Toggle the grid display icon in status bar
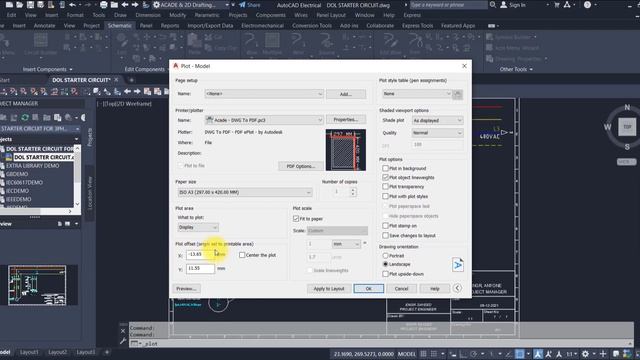 tap(424, 354)
